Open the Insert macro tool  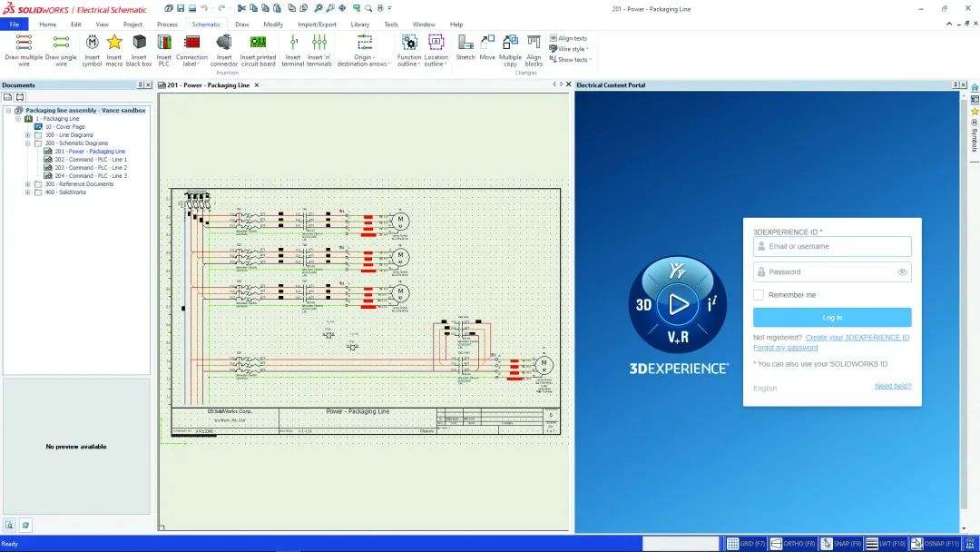(114, 50)
